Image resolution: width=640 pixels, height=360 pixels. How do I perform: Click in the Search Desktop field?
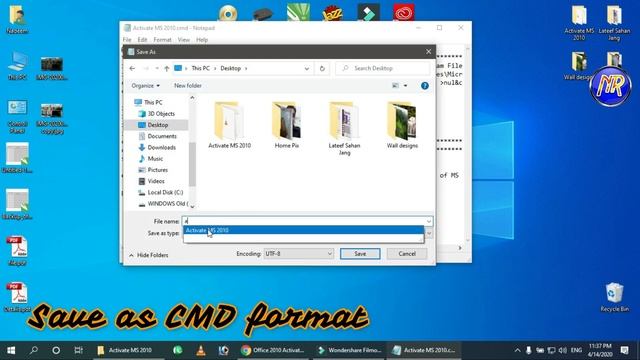pos(383,68)
